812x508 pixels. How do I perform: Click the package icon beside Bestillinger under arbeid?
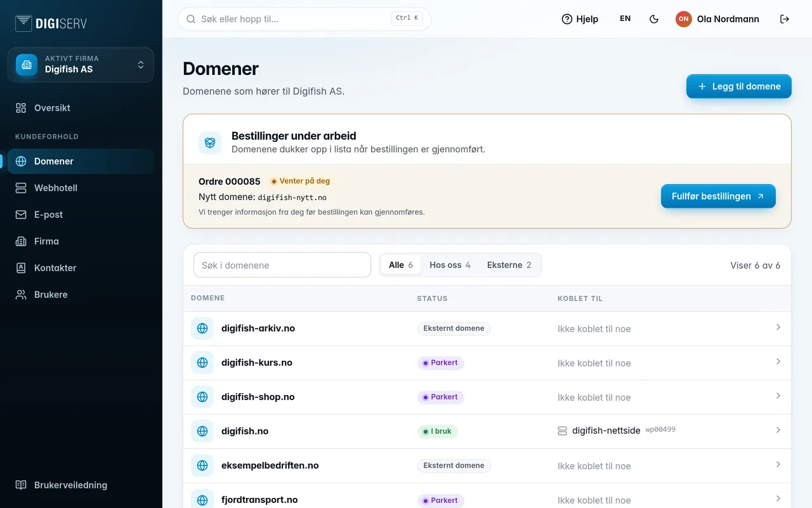tap(210, 143)
